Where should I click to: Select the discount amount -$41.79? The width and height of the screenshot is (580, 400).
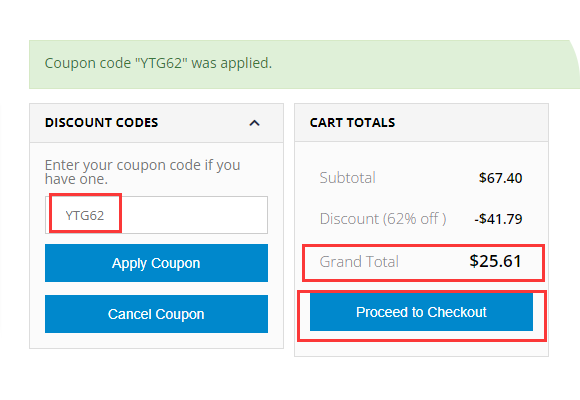498,219
